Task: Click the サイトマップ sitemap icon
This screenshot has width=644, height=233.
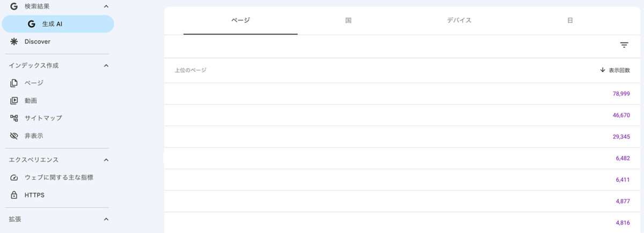Action: 14,118
